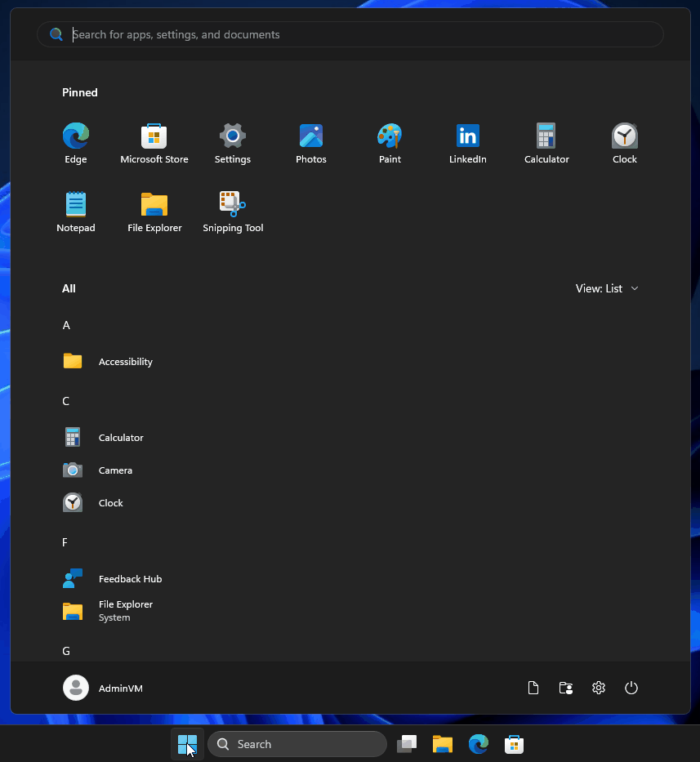700x762 pixels.
Task: Select Calculator in the All apps list
Action: pyautogui.click(x=121, y=437)
